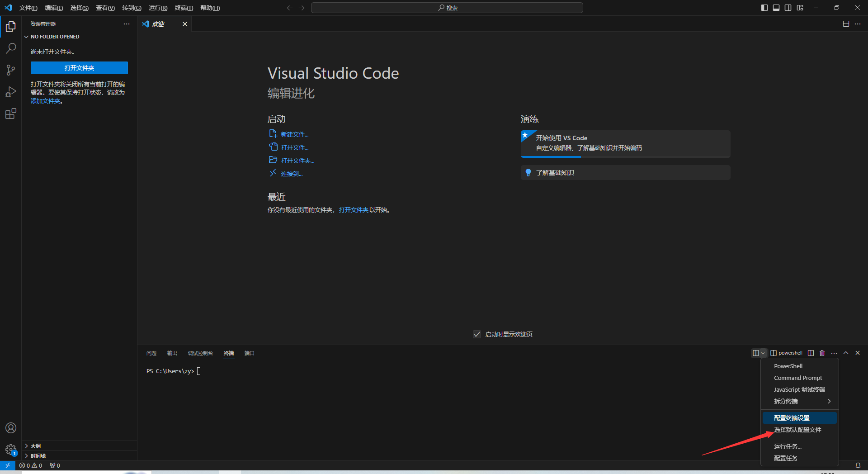Click the new terminal split icon beside the dropdown
Screen dimensions: 868x474
coord(755,353)
